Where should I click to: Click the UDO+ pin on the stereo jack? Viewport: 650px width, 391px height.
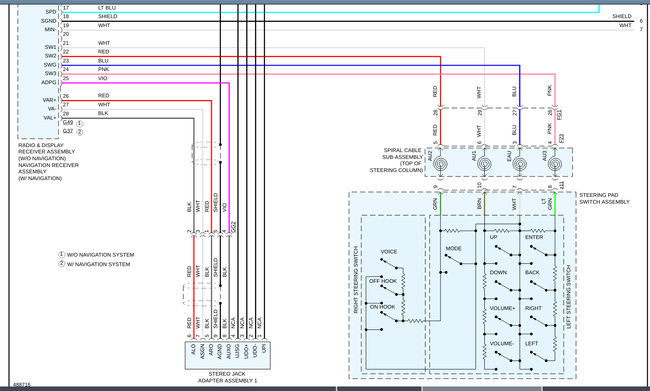click(x=247, y=351)
